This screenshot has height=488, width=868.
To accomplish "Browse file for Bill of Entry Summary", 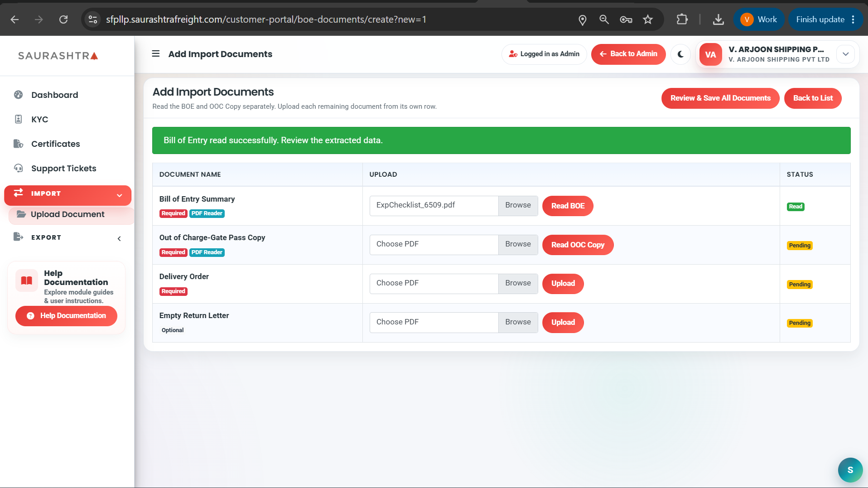I will pos(518,205).
